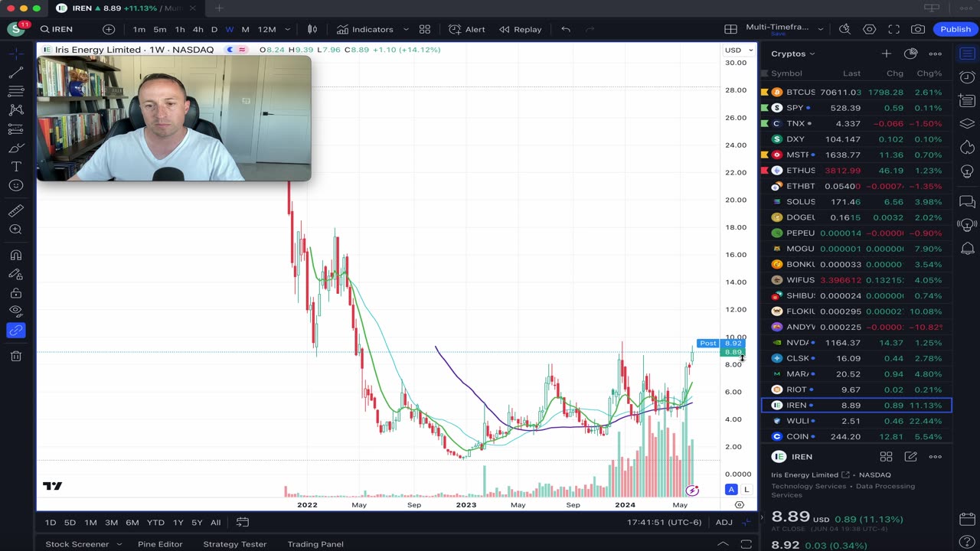Select COIN row in watchlist
980x551 pixels.
pos(856,436)
